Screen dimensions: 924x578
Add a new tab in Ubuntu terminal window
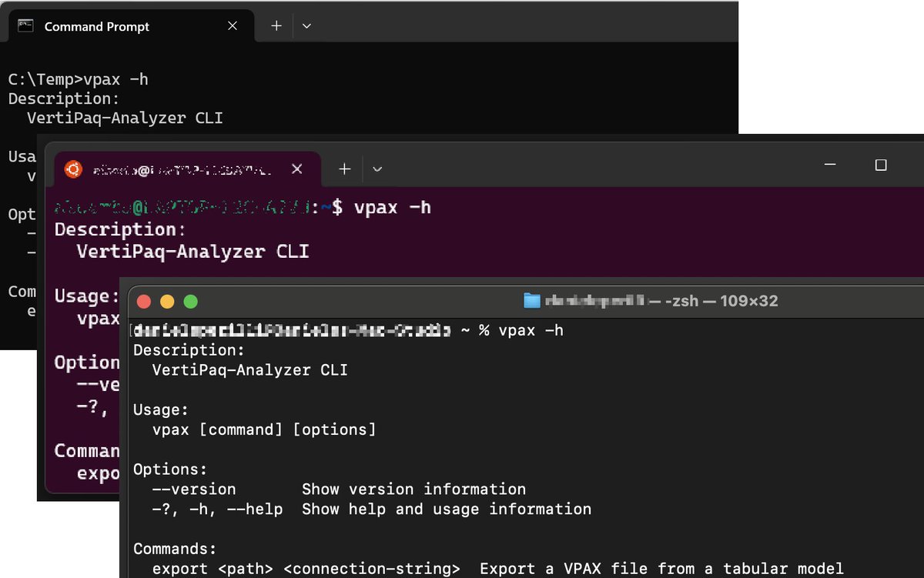[x=344, y=169]
